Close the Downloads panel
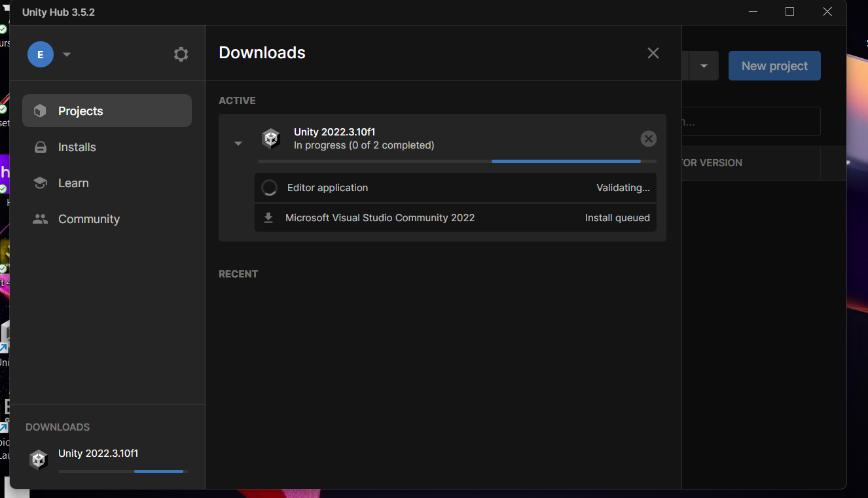868x498 pixels. pyautogui.click(x=653, y=53)
